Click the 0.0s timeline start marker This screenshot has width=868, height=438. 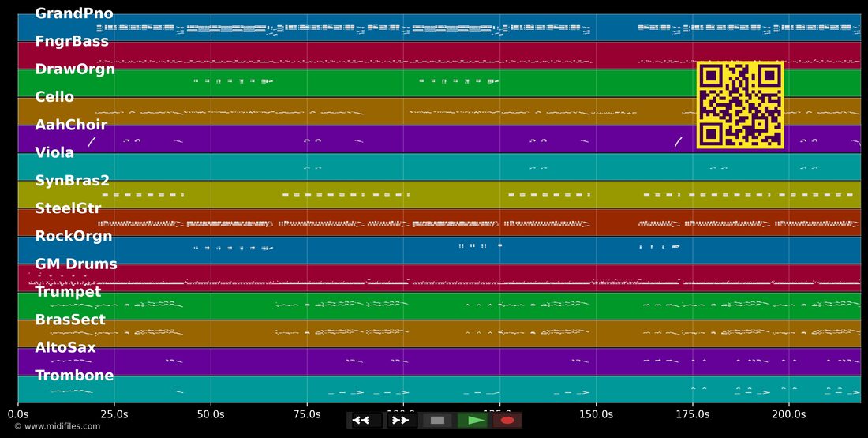pyautogui.click(x=17, y=414)
